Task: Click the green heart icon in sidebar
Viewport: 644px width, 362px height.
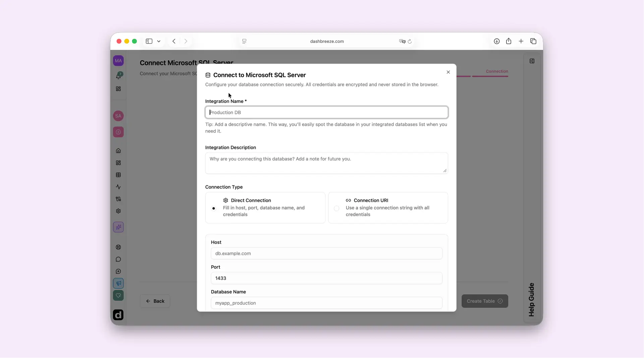Action: 118,295
